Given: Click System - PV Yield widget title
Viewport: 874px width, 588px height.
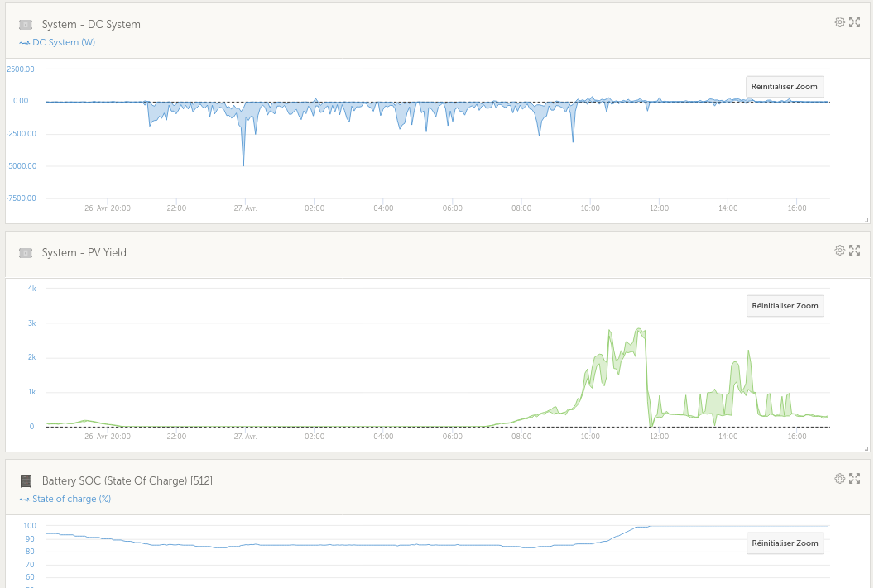Looking at the screenshot, I should point(84,253).
